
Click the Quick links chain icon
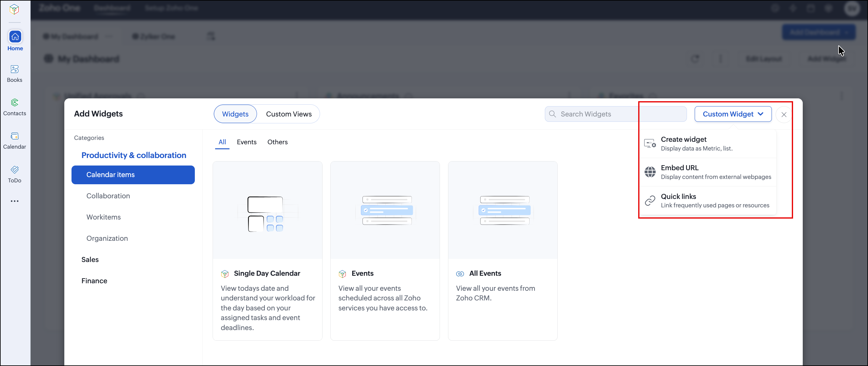click(x=650, y=200)
